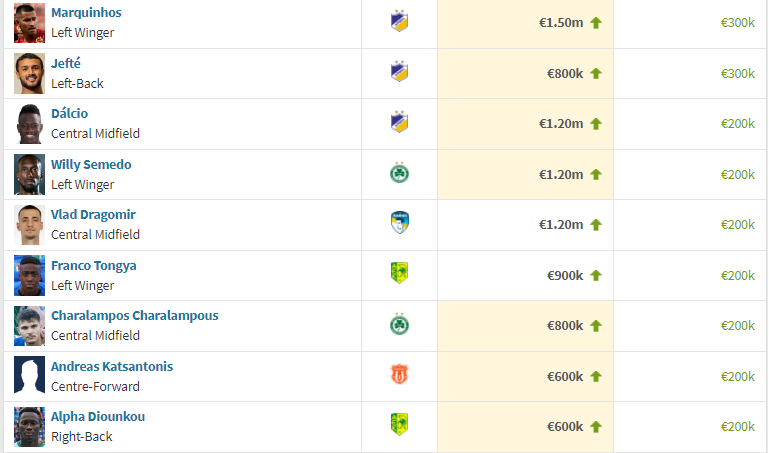Open Willy Semedo player profile link
The width and height of the screenshot is (769, 453).
click(x=91, y=164)
